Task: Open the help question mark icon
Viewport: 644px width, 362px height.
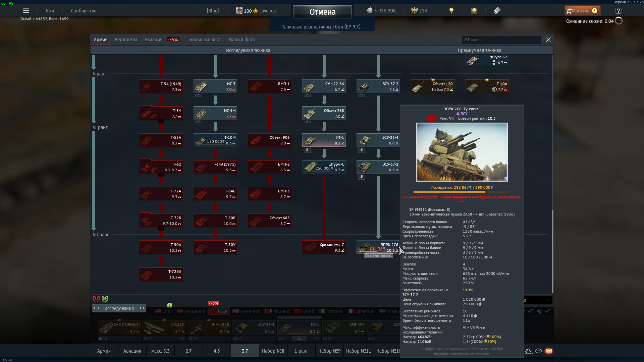Action: [619, 11]
